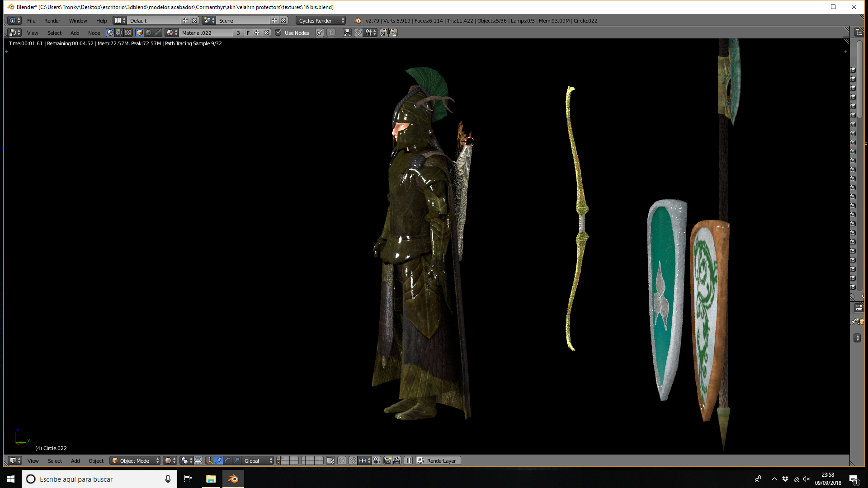Image resolution: width=868 pixels, height=488 pixels.
Task: Copy selected nodes to clipboard icon
Action: 384,33
